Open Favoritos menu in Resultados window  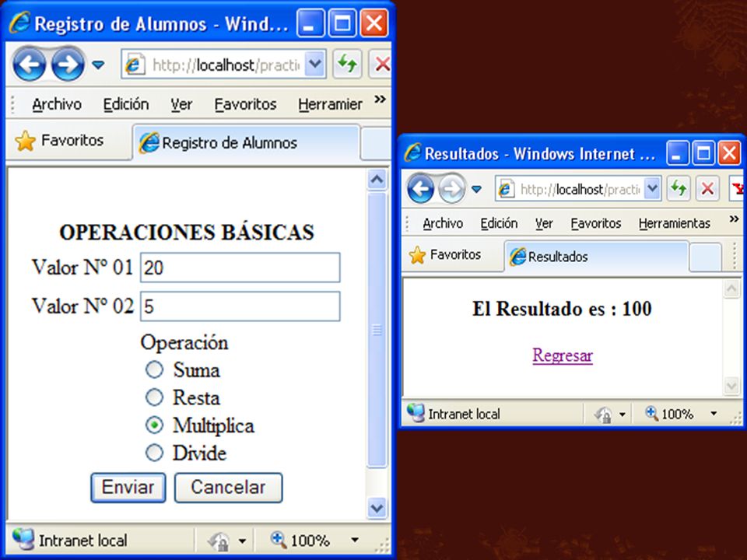[x=596, y=223]
